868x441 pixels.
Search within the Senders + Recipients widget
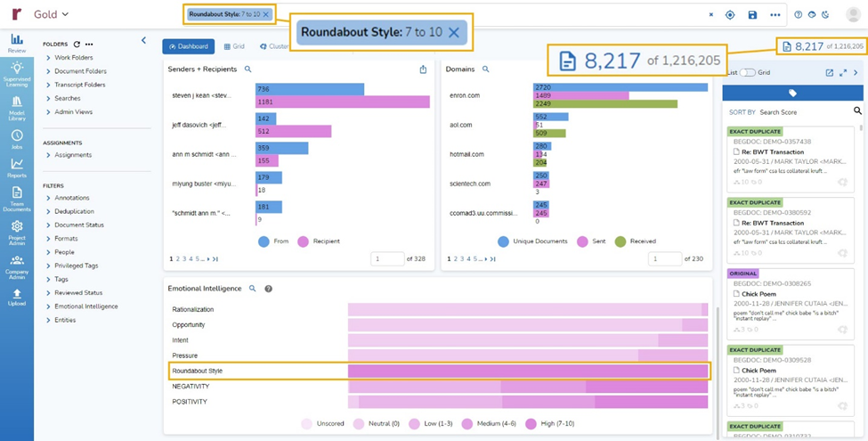tap(248, 69)
